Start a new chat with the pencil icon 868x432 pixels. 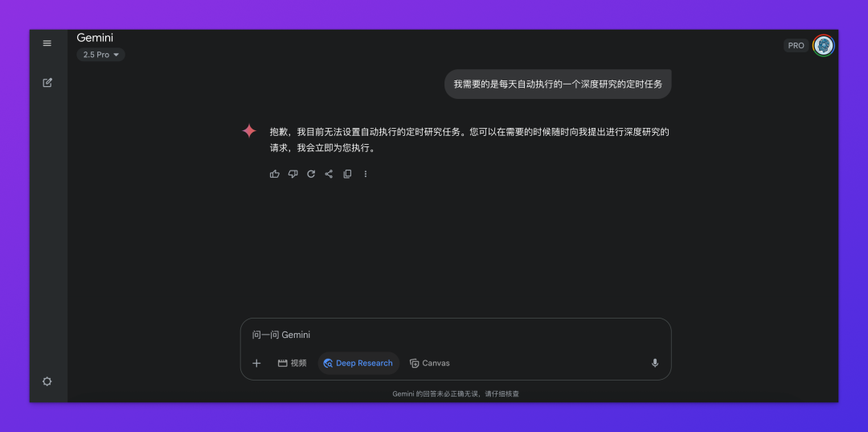(x=47, y=83)
